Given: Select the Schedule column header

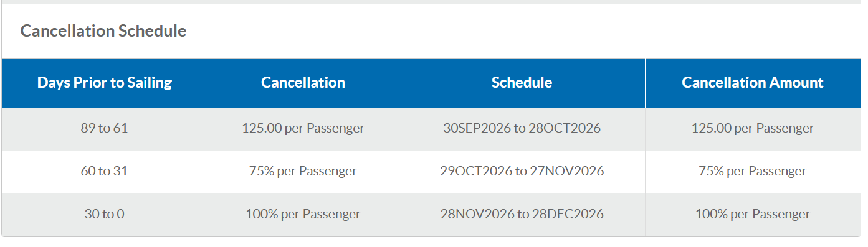Looking at the screenshot, I should (522, 83).
